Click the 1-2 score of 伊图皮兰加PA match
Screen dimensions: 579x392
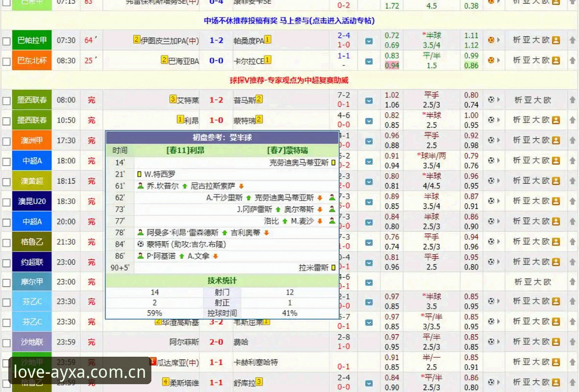[x=216, y=40]
